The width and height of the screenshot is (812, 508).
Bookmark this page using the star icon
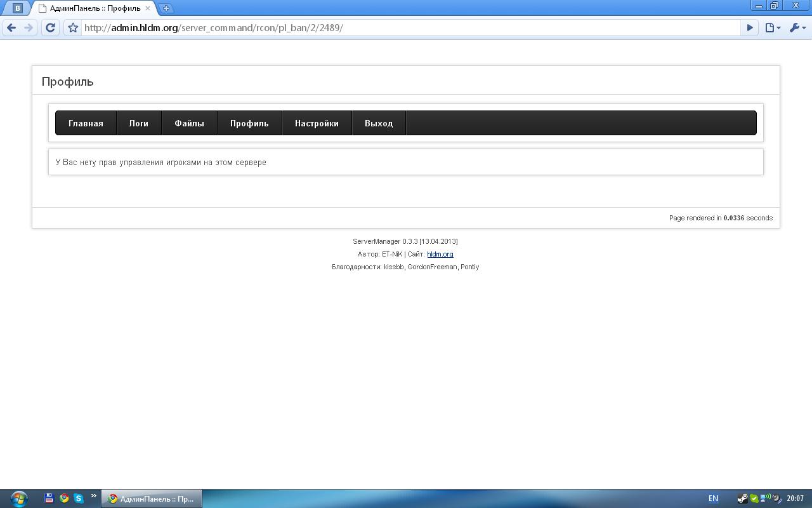point(73,28)
